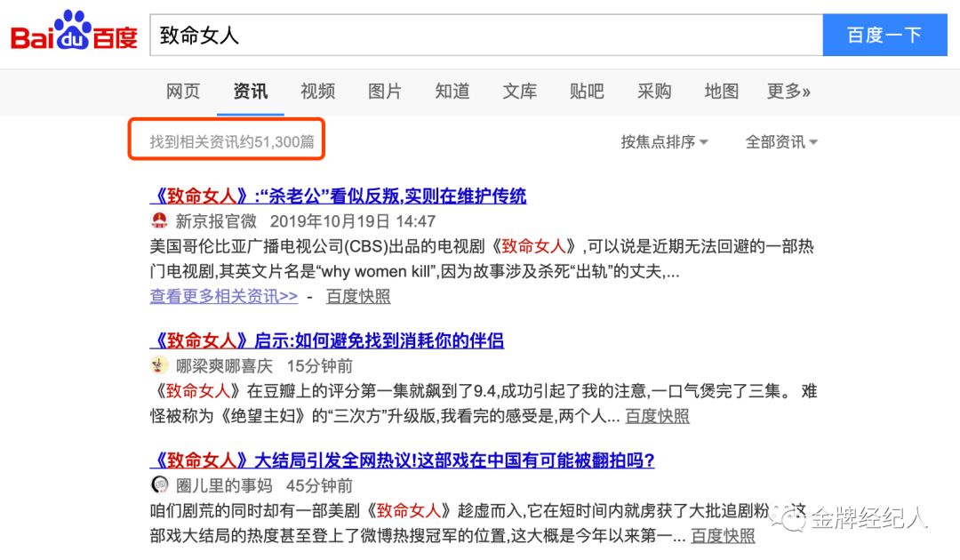Open 百度快照 for the 圈儿里的事妈 result
960x560 pixels.
click(723, 535)
